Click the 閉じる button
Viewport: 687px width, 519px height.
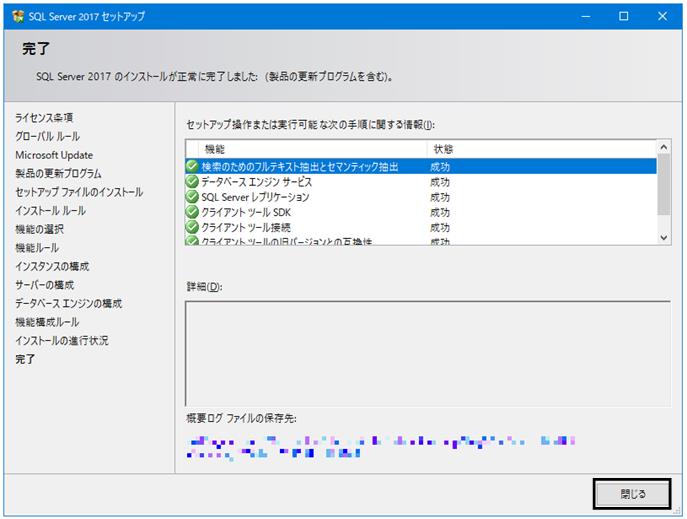(x=632, y=494)
